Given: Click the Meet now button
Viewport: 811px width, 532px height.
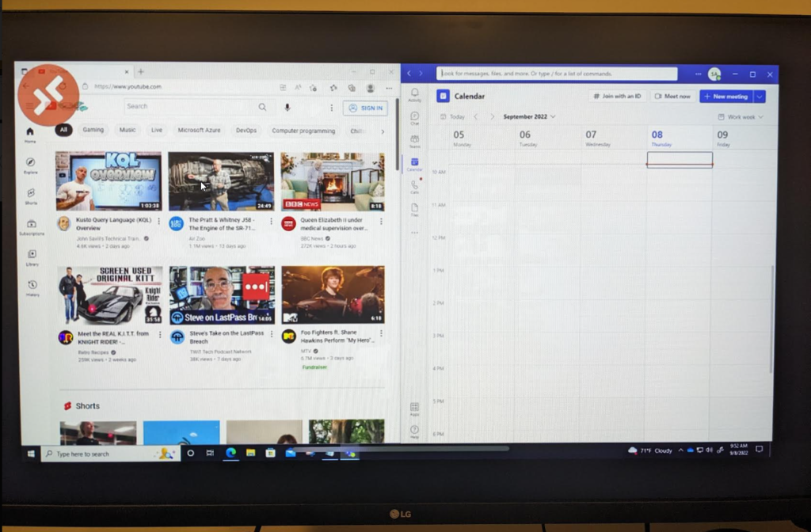Looking at the screenshot, I should tap(672, 96).
